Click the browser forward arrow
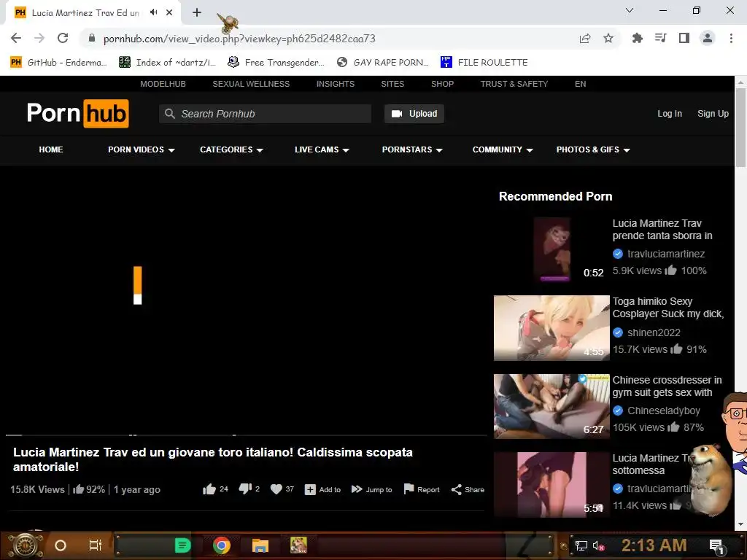 point(39,38)
